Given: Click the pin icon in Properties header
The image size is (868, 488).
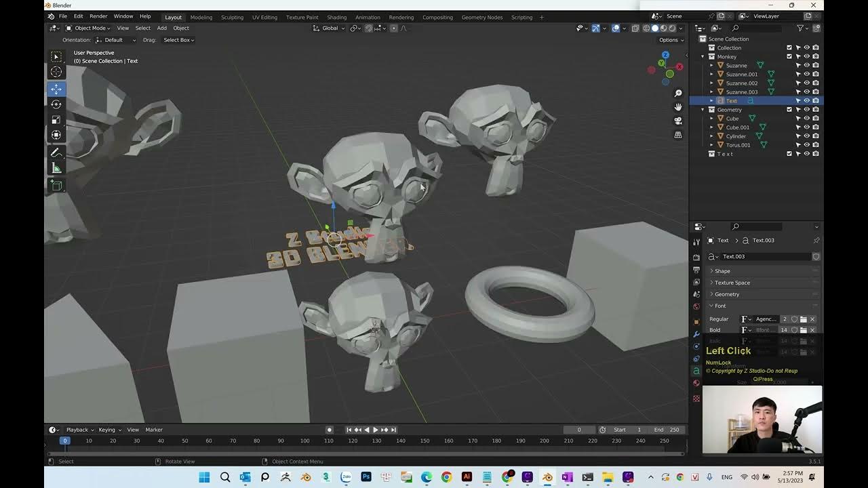Looking at the screenshot, I should [x=816, y=241].
